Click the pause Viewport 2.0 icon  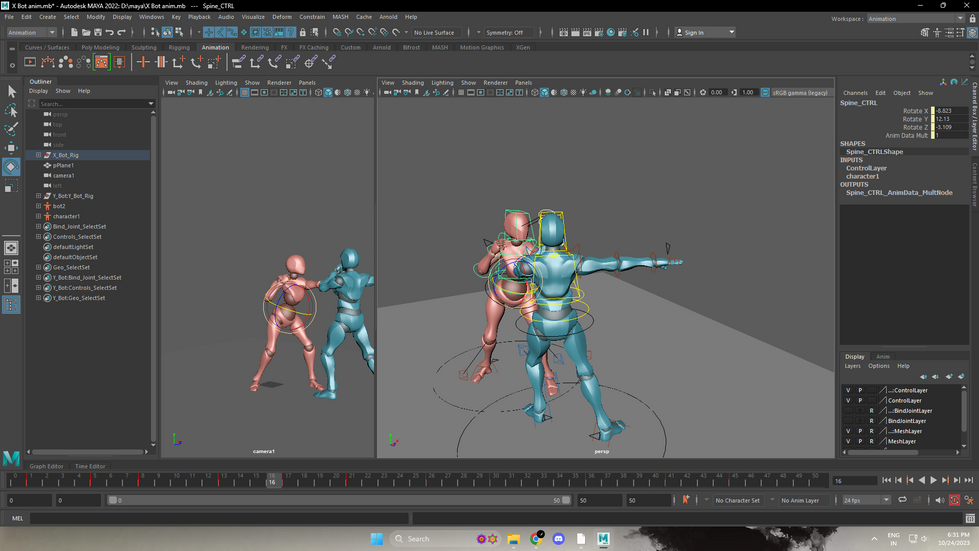(x=646, y=32)
